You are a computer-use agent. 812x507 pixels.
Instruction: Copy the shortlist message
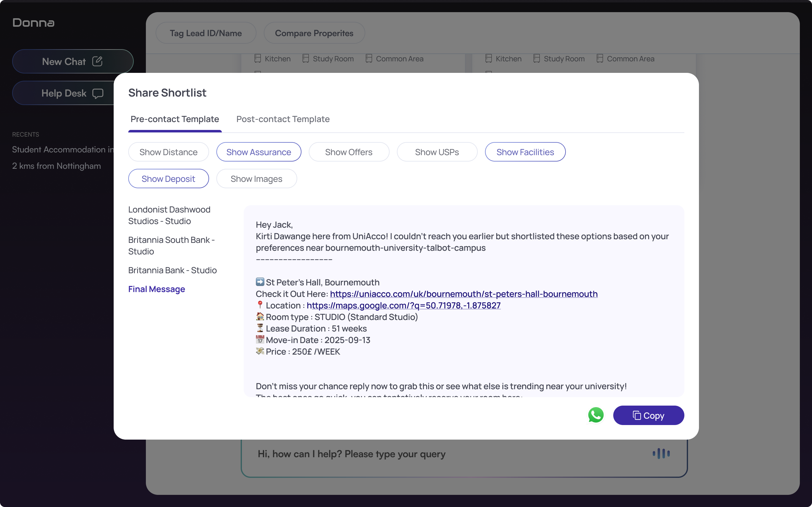pyautogui.click(x=648, y=415)
